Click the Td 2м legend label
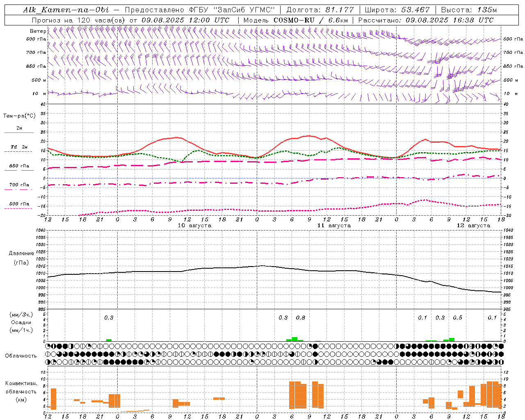Image resolution: width=525 pixels, height=420 pixels. [x=19, y=147]
